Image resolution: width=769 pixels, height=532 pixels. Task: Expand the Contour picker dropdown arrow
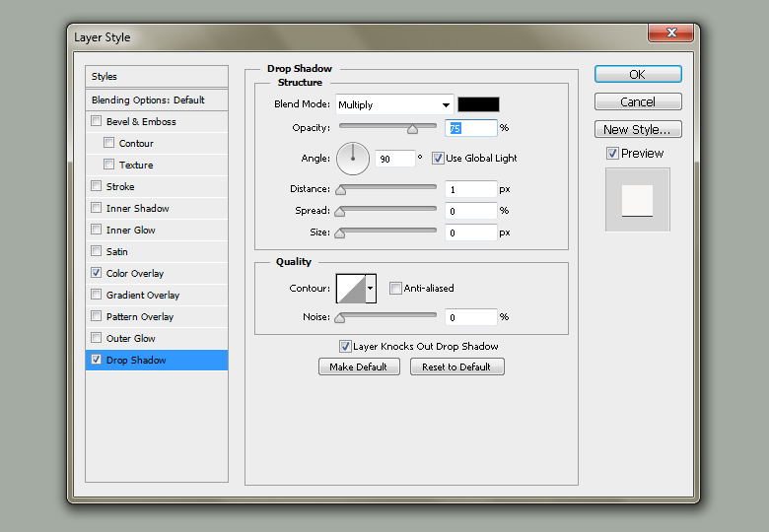(371, 288)
